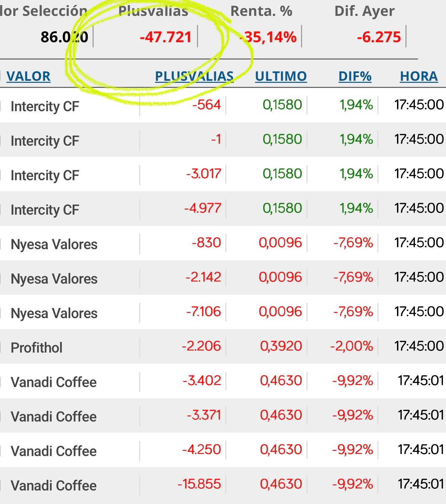Open Intercity CF row with -4.977 loss
The image size is (446, 504).
pos(223,209)
